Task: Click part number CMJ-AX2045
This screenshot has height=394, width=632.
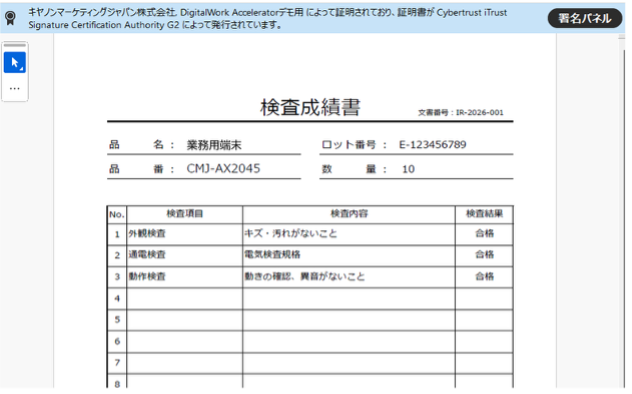Action: 223,168
